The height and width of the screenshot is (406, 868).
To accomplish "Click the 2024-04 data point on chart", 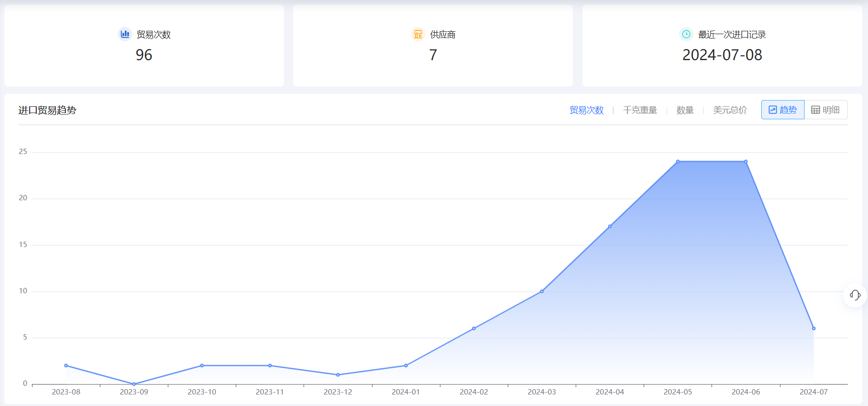I will click(610, 227).
